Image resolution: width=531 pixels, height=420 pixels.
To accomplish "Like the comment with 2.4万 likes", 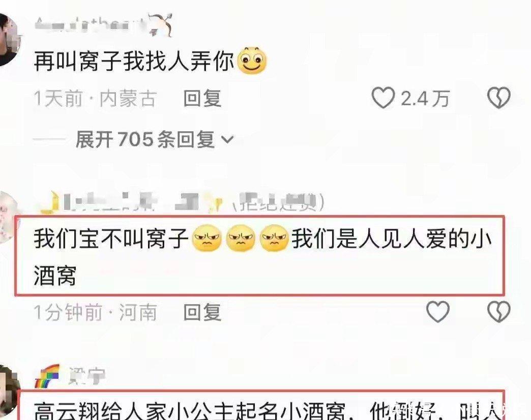I will click(383, 98).
